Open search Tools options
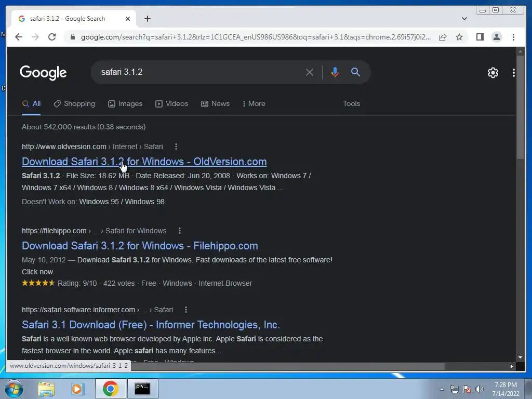 click(x=351, y=104)
